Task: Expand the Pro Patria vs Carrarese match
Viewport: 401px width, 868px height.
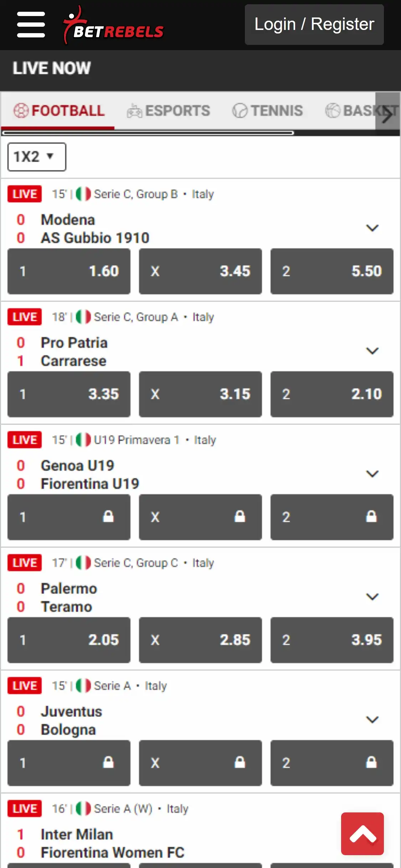Action: 372,351
